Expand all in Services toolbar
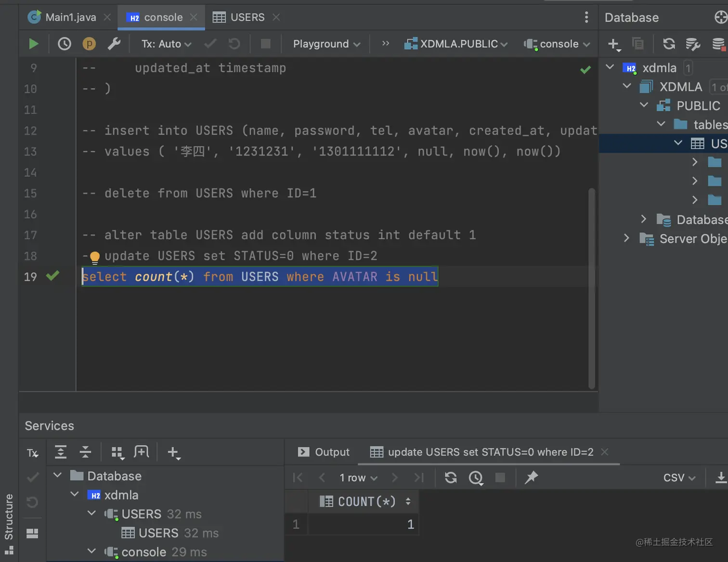Viewport: 728px width, 562px height. (61, 452)
